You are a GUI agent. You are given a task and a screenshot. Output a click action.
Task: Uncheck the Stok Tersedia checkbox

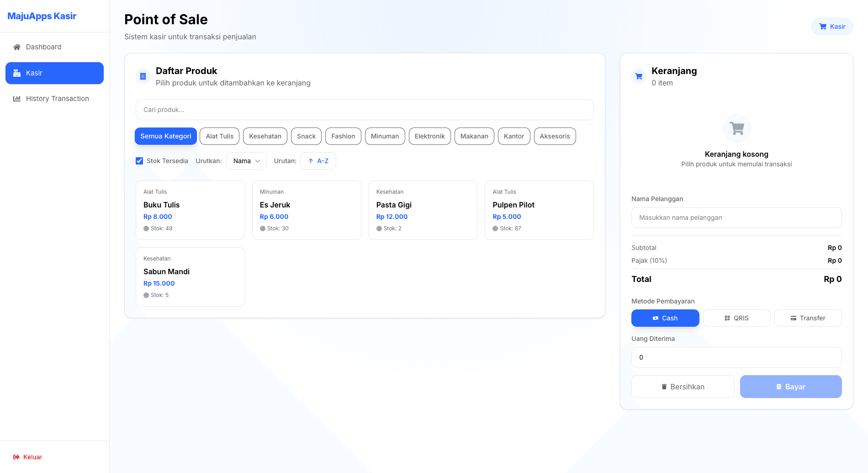pos(139,161)
